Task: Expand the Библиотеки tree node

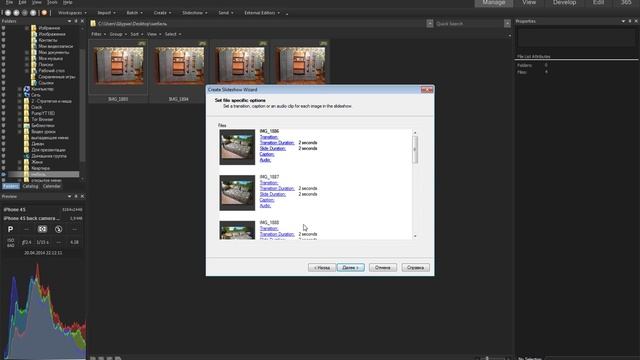Action: coord(20,126)
